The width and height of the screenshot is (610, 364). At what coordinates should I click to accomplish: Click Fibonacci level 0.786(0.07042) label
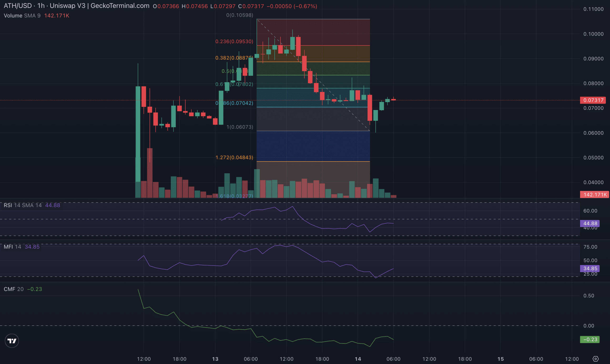pos(234,103)
